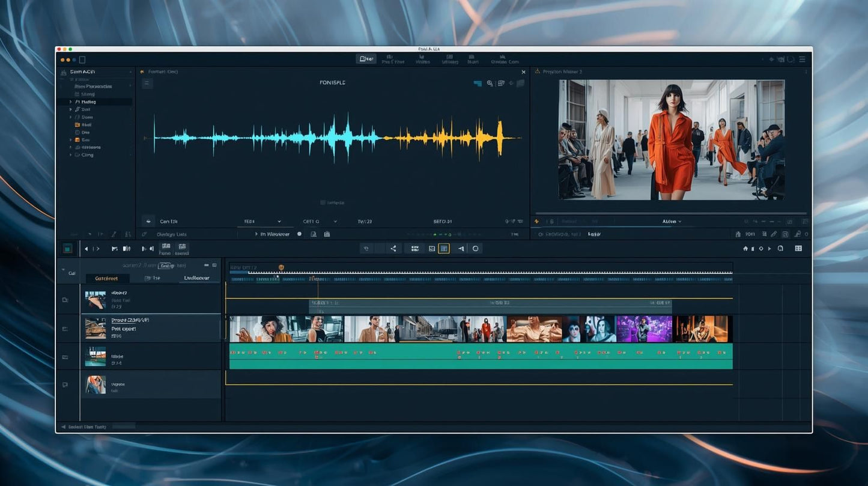Click the home icon at timeline toolbar right
The width and height of the screenshot is (868, 486).
pos(746,248)
